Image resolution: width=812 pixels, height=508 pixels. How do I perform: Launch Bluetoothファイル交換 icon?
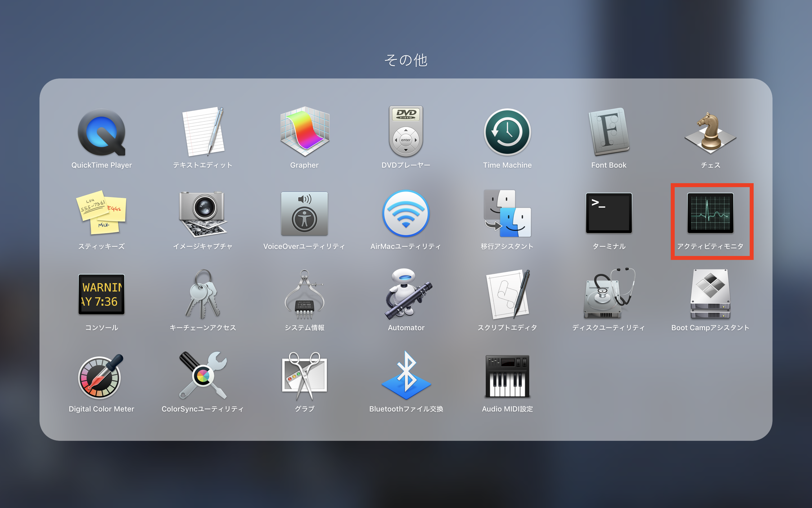tap(406, 376)
